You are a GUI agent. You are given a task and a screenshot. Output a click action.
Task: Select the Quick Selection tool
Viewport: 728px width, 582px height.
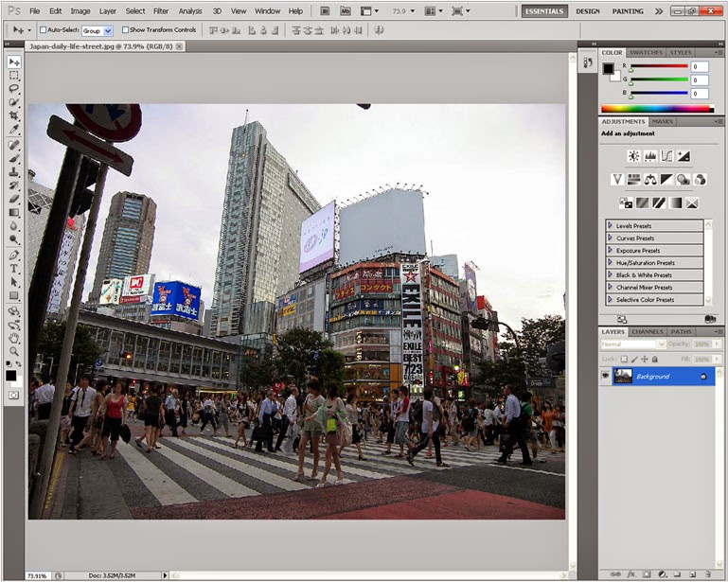click(14, 101)
